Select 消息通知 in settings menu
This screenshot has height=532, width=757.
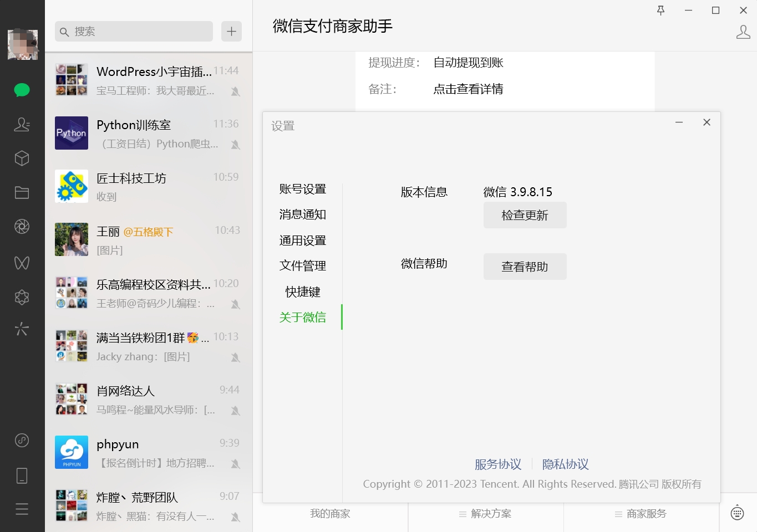(302, 214)
